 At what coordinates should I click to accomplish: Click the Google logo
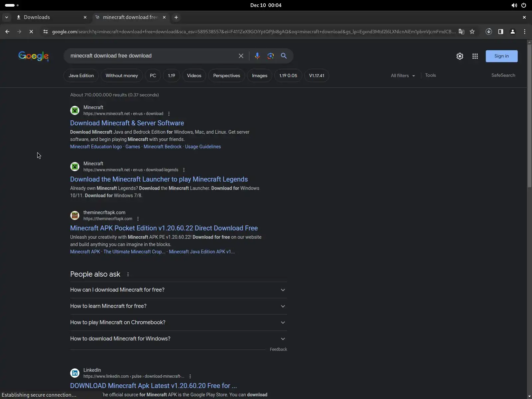pos(34,56)
